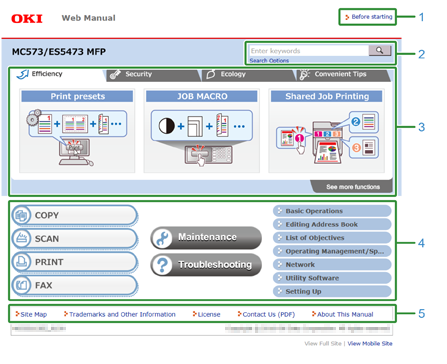Open Trademarks and Other Information

coord(120,314)
